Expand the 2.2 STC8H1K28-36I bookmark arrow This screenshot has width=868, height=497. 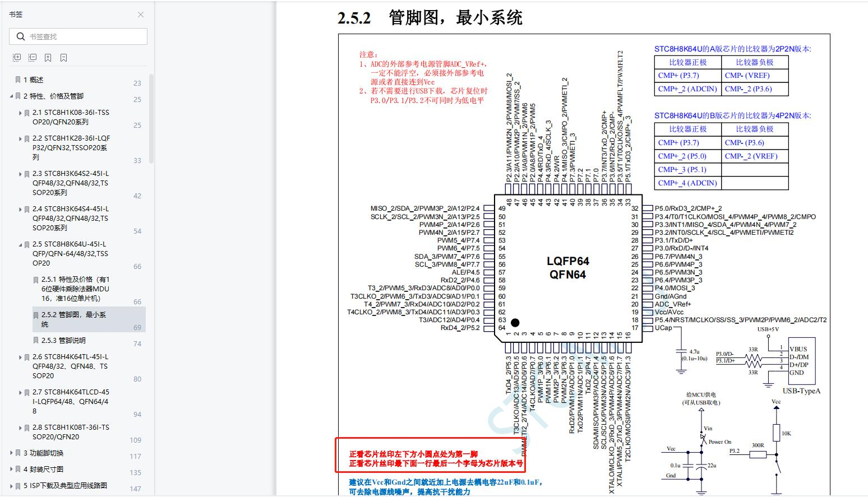(x=21, y=138)
